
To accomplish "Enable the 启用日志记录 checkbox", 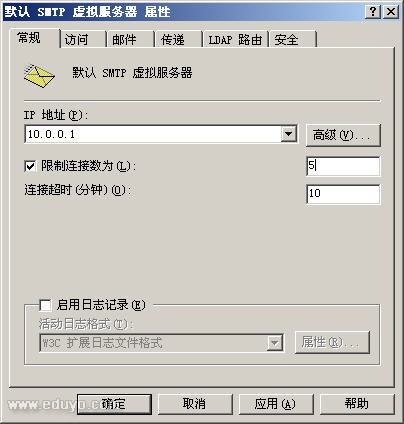I will click(45, 305).
